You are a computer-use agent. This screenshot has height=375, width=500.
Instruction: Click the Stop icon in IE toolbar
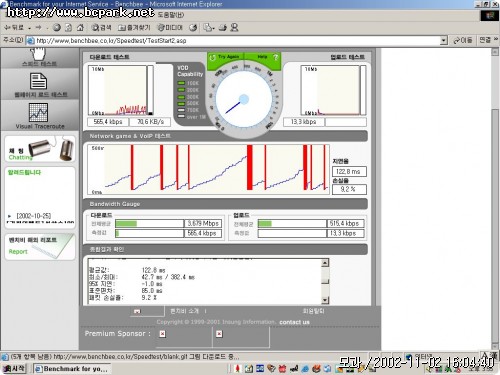pos(57,28)
